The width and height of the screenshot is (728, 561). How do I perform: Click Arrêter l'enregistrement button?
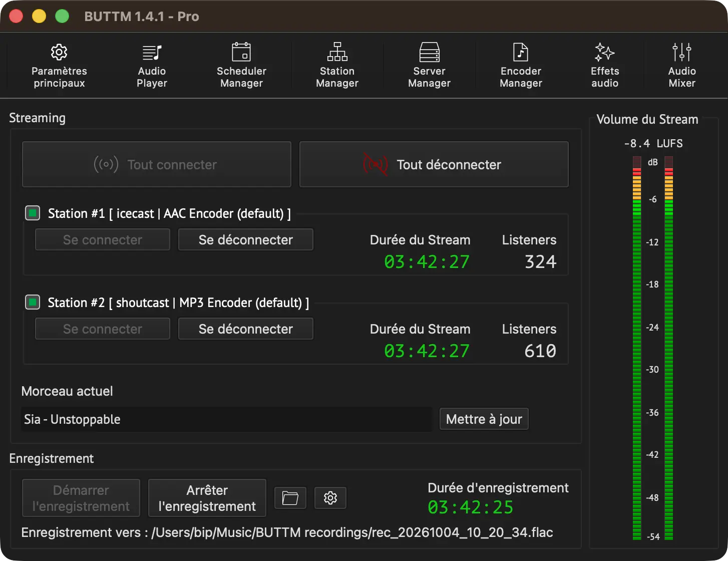tap(207, 498)
